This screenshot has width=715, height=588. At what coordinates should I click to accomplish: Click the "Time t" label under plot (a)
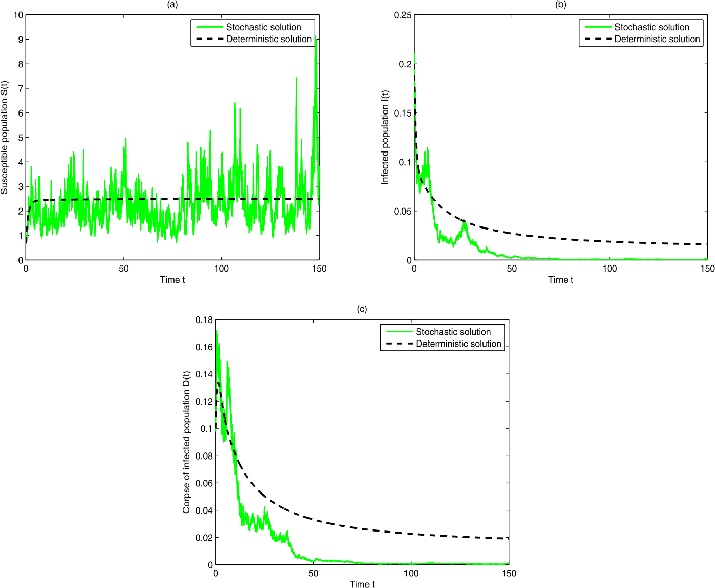[x=172, y=280]
